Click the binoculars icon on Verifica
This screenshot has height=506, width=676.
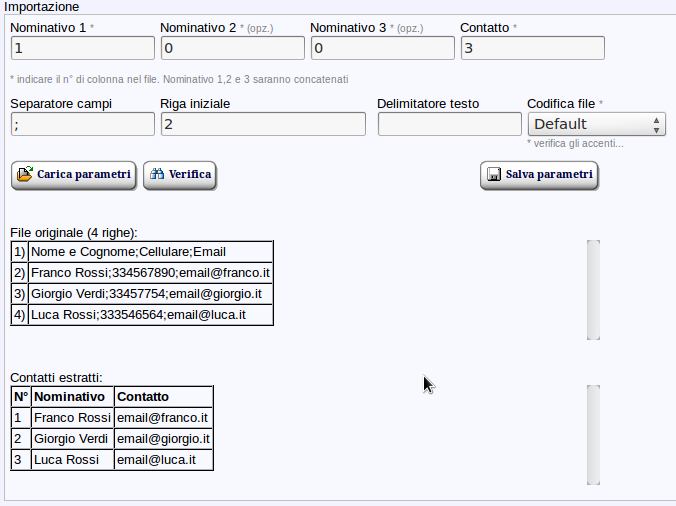tap(157, 174)
